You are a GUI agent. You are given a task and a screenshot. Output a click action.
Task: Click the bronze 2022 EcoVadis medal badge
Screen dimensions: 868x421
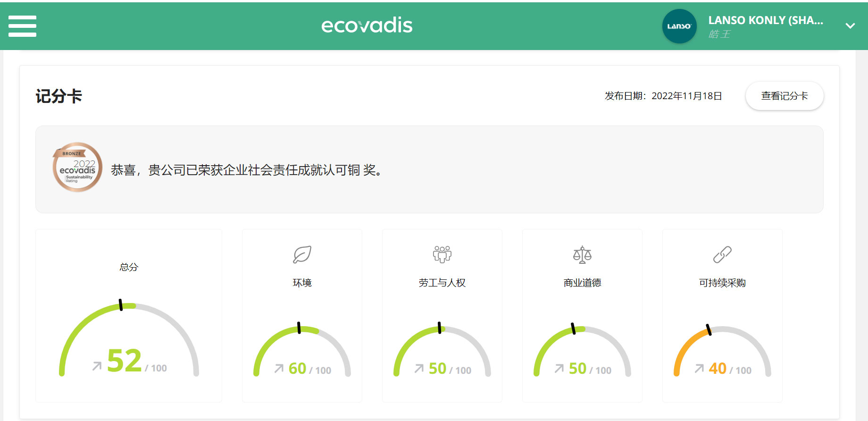[x=77, y=167]
